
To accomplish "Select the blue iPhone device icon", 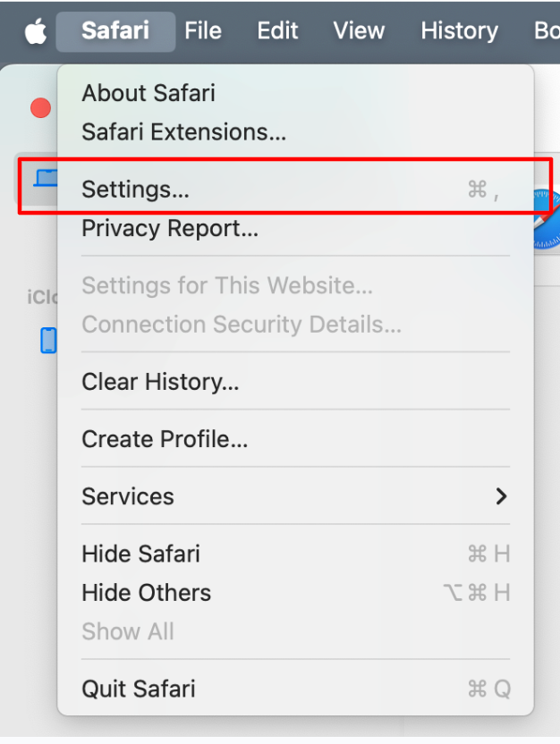I will (48, 340).
